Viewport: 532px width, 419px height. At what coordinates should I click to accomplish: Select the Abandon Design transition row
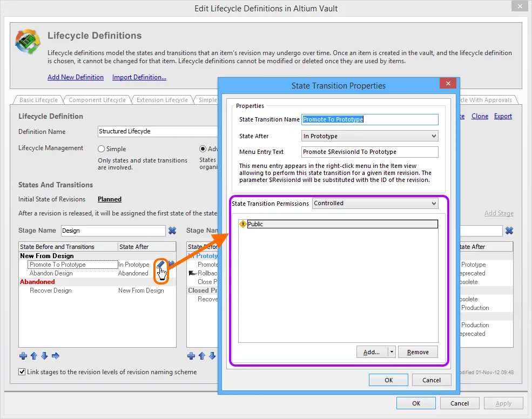pyautogui.click(x=97, y=273)
